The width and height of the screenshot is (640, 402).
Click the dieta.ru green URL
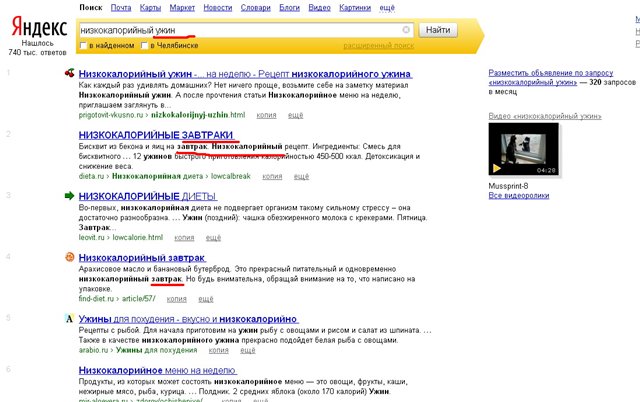[x=92, y=176]
